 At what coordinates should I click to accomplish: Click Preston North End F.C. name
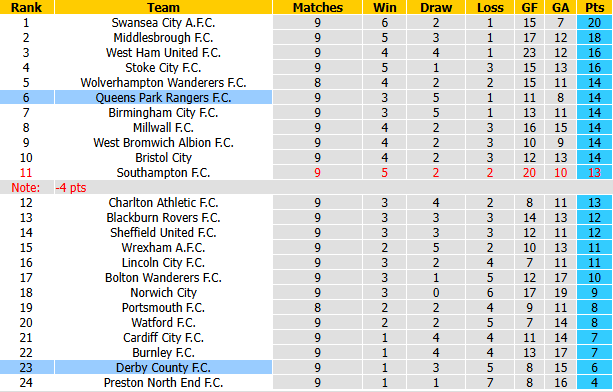(163, 382)
